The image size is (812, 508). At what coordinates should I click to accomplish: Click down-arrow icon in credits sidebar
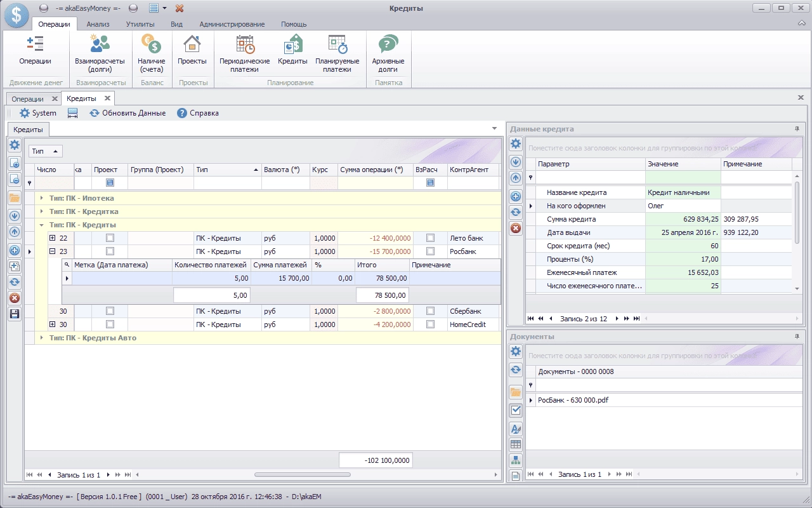pyautogui.click(x=15, y=216)
